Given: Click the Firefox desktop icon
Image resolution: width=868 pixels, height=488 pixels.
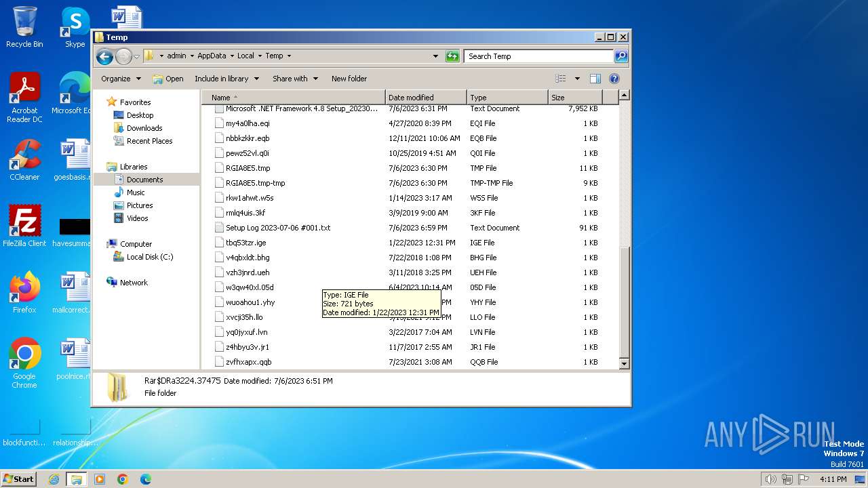Looking at the screenshot, I should 24,293.
